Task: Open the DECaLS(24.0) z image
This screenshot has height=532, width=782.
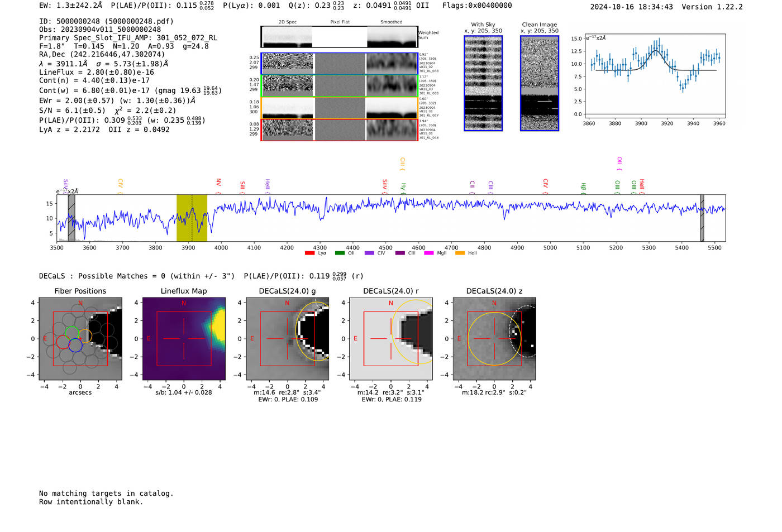Action: coord(494,339)
